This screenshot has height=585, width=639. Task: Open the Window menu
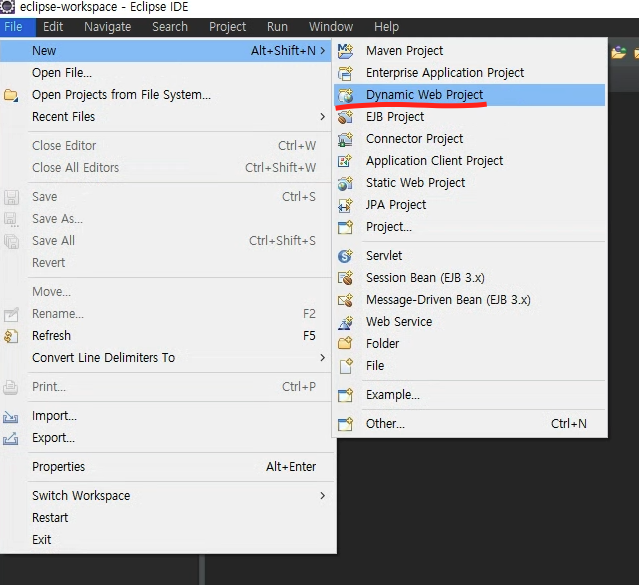[x=331, y=27]
